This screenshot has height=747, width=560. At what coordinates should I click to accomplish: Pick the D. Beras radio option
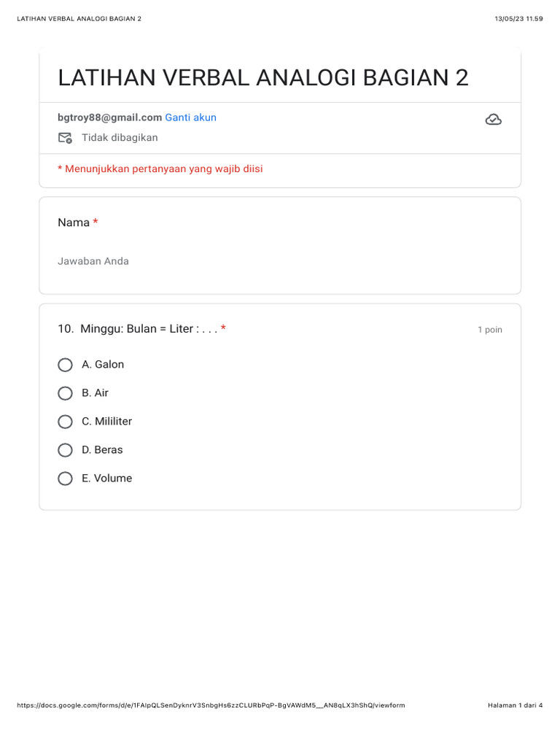66,450
